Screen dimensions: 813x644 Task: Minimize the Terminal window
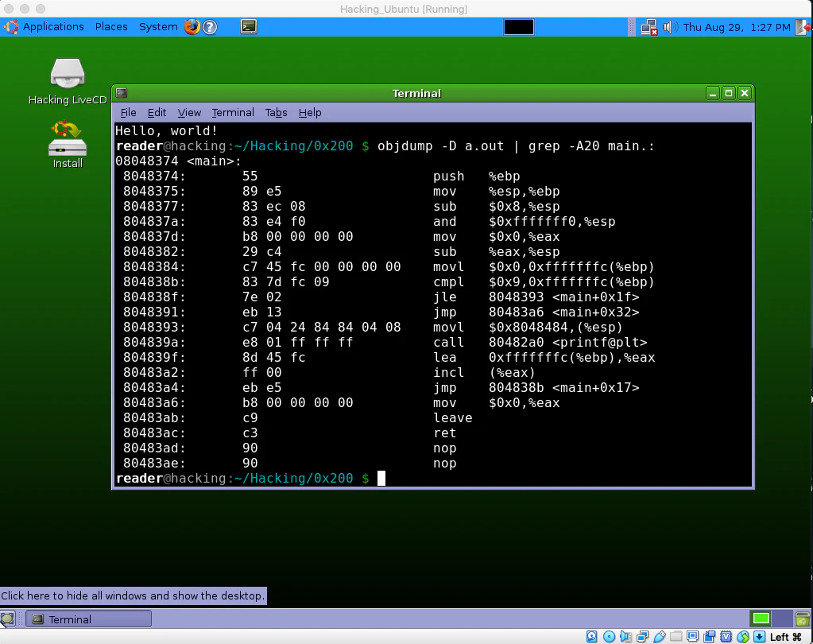click(712, 93)
